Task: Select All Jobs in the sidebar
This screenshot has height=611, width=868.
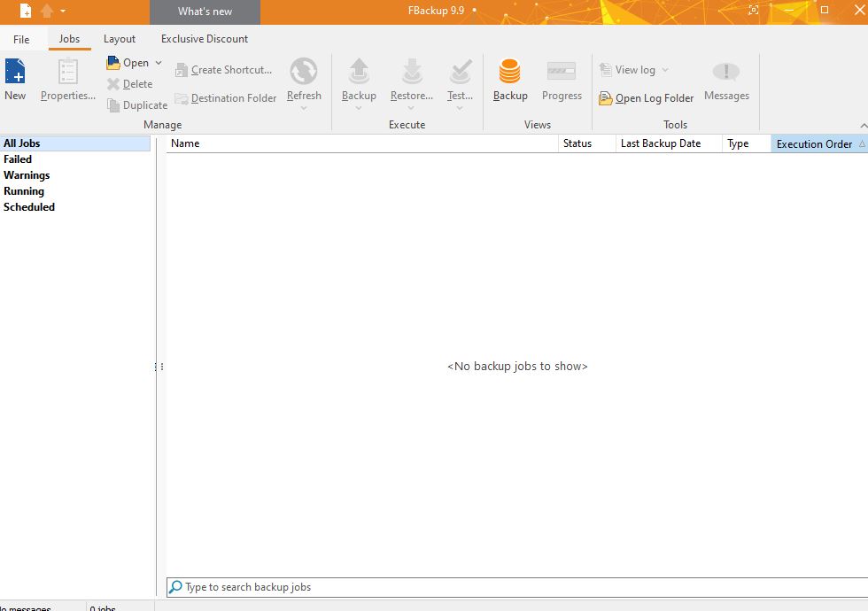Action: pos(74,143)
